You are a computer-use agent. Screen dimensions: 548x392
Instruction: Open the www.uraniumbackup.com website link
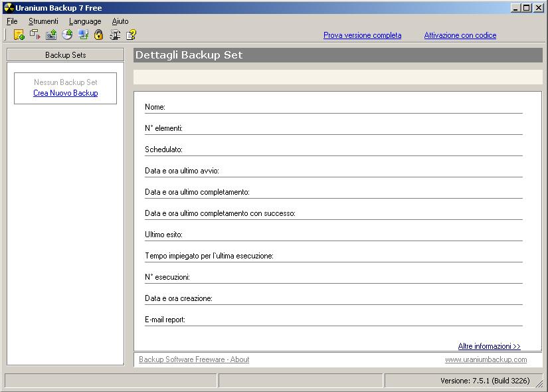pos(486,359)
